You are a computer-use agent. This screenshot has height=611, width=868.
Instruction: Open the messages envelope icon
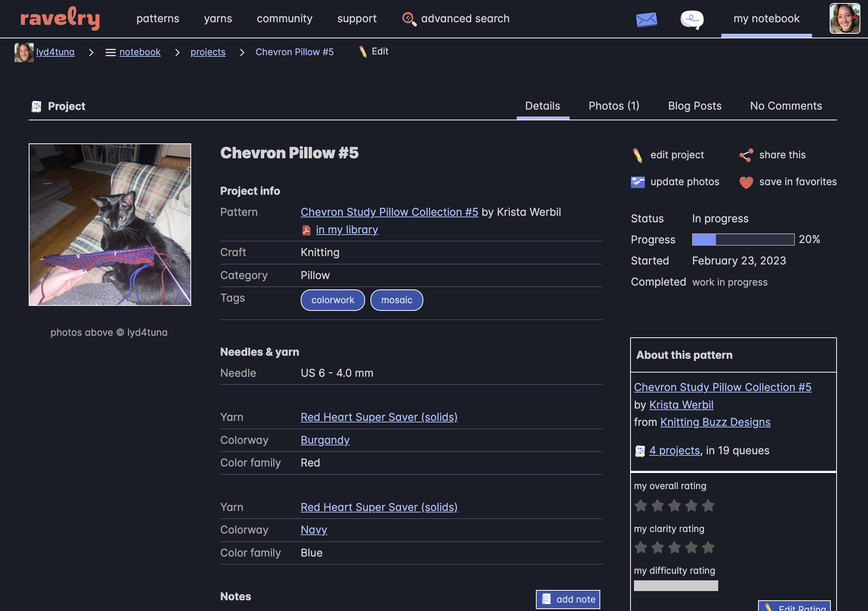646,19
